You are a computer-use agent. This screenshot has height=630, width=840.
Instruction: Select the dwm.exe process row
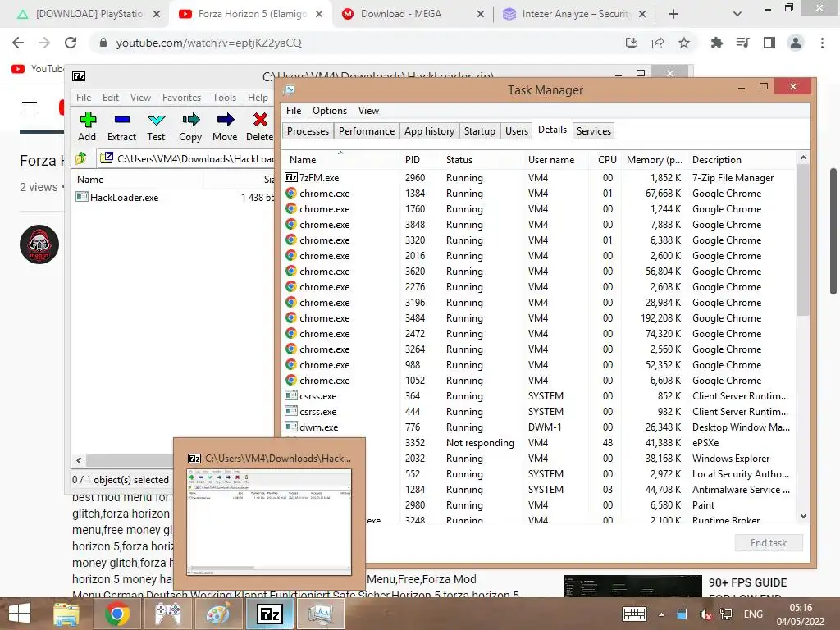click(540, 427)
